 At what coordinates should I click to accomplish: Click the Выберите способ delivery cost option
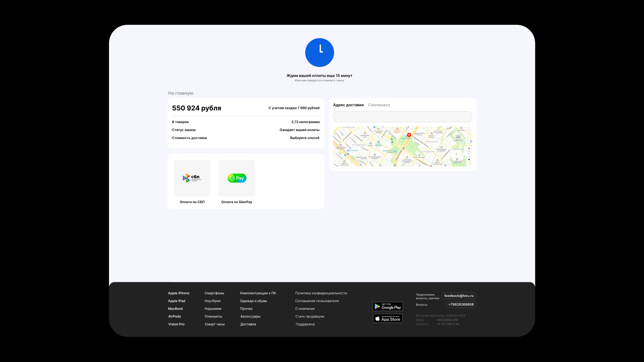tap(305, 138)
